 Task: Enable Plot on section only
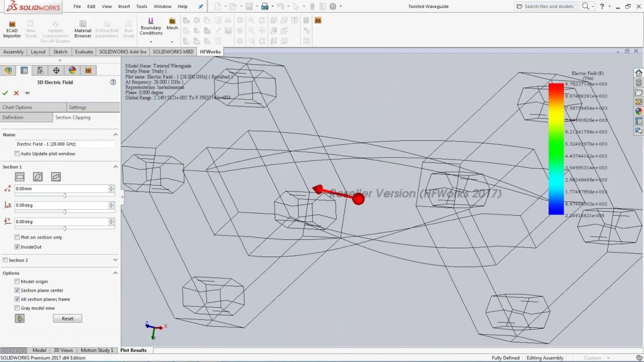click(17, 237)
